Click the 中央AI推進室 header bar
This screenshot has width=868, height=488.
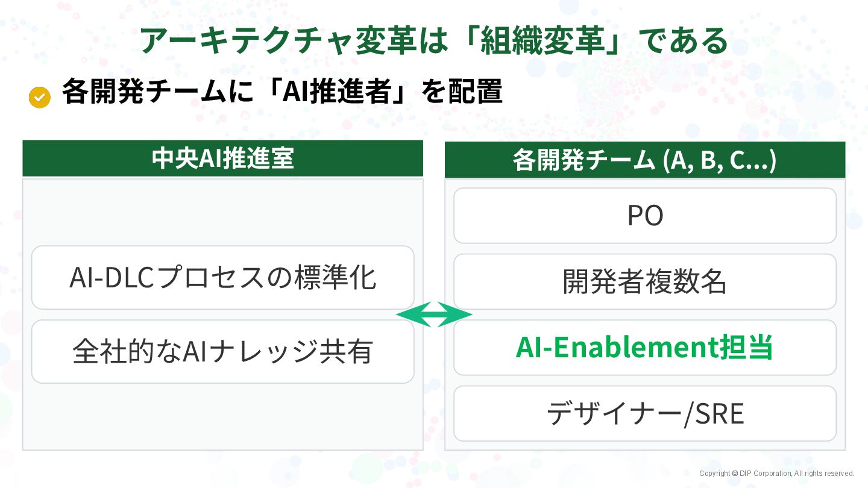(222, 159)
